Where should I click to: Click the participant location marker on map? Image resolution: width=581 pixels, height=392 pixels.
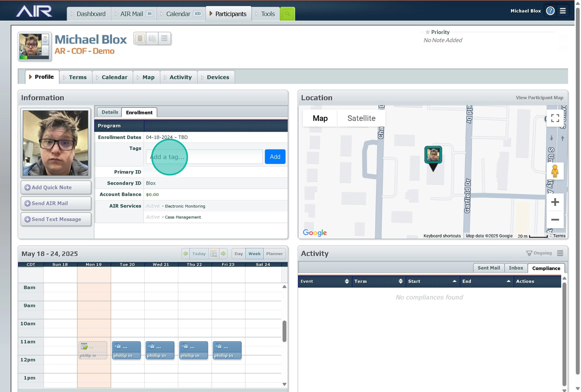pos(433,158)
